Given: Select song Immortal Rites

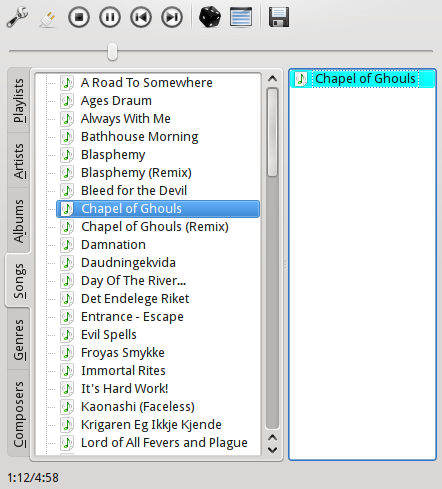Looking at the screenshot, I should point(123,371).
